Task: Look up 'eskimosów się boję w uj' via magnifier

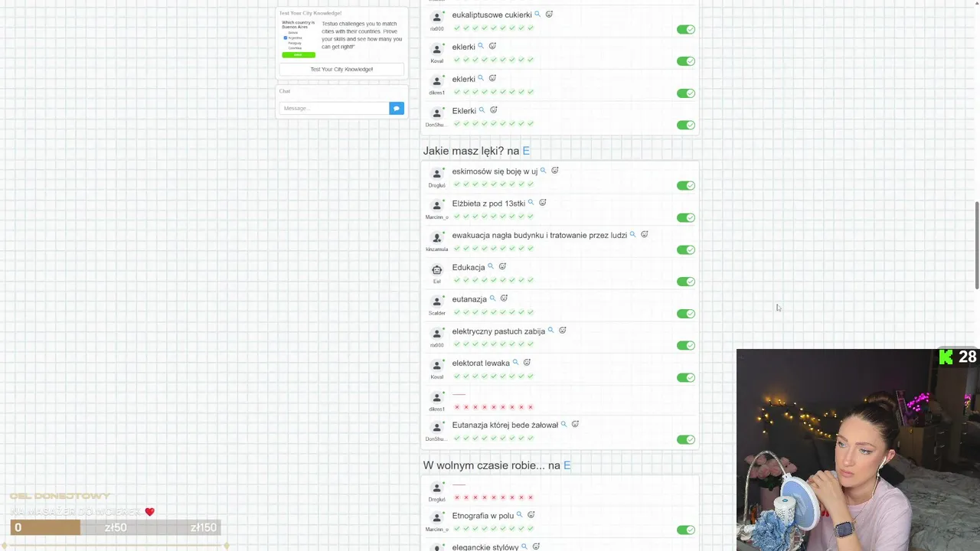Action: (544, 171)
